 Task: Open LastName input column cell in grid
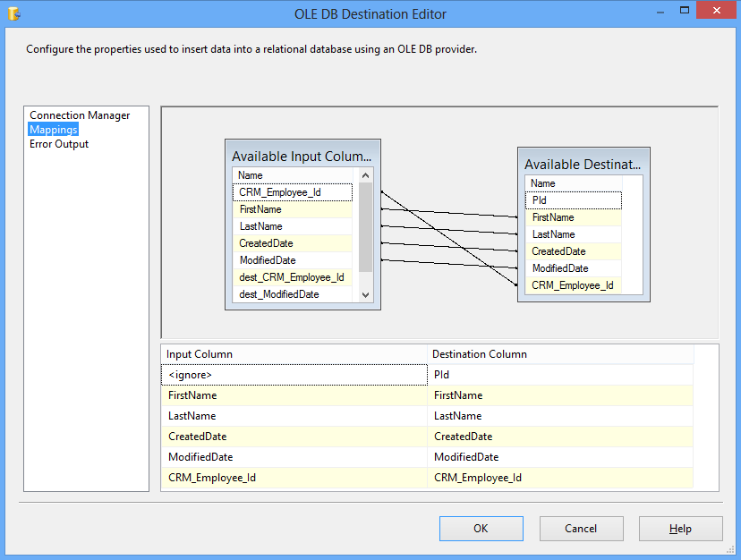[x=294, y=416]
